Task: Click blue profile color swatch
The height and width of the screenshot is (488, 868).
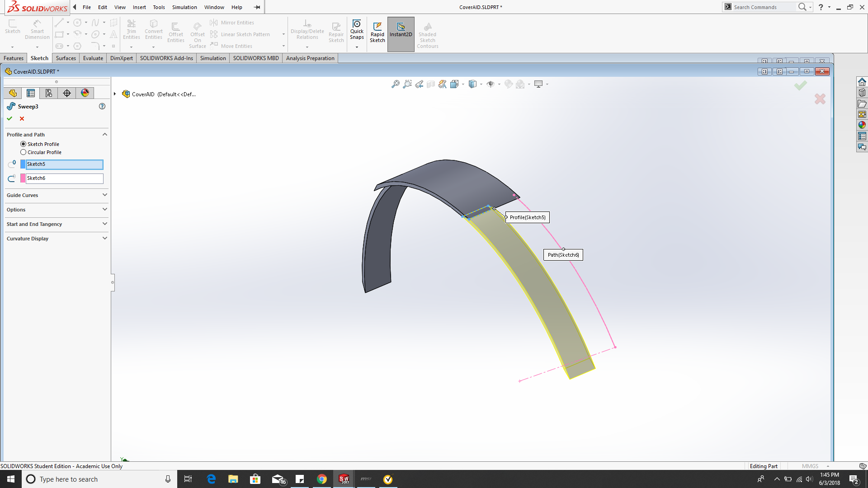Action: point(23,164)
